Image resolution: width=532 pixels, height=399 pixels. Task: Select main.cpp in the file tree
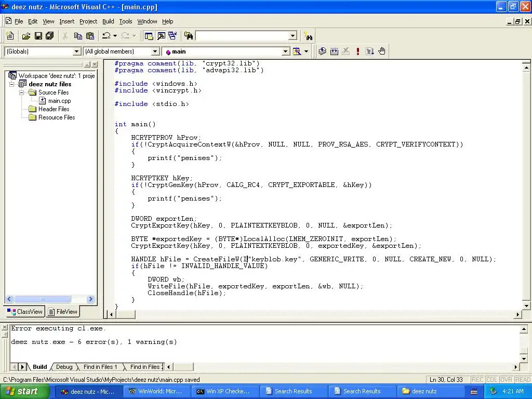[59, 101]
